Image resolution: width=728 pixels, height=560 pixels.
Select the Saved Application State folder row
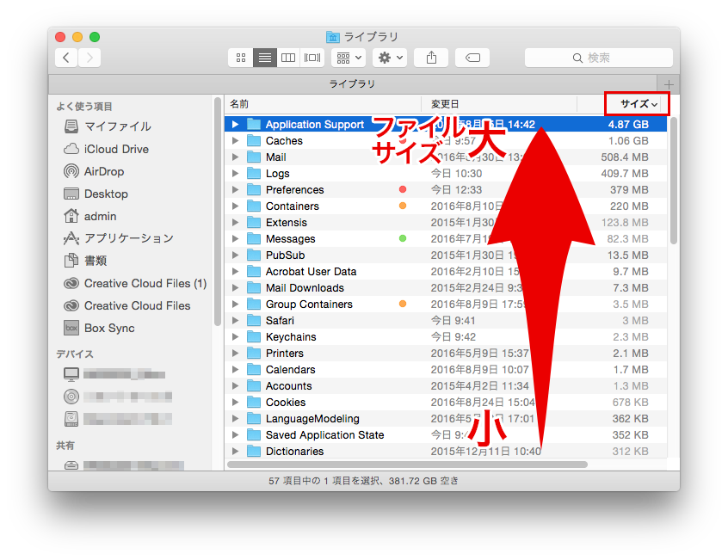[x=446, y=434]
